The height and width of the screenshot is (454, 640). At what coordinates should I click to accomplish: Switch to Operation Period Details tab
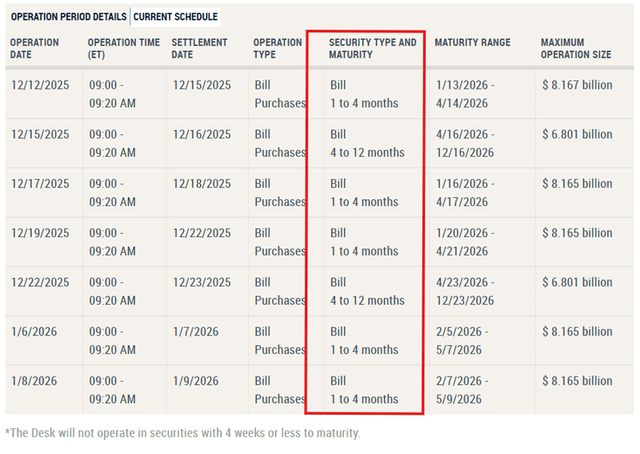pyautogui.click(x=69, y=17)
